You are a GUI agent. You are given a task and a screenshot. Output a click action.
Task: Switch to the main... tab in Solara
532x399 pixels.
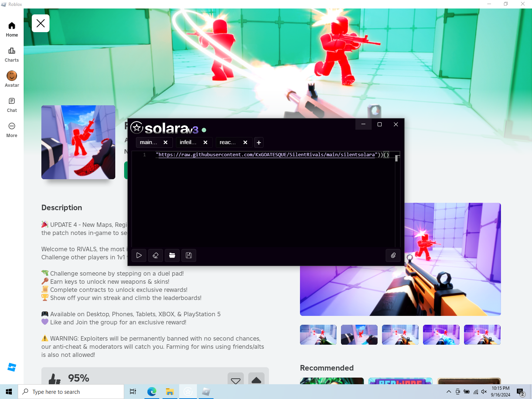click(149, 142)
